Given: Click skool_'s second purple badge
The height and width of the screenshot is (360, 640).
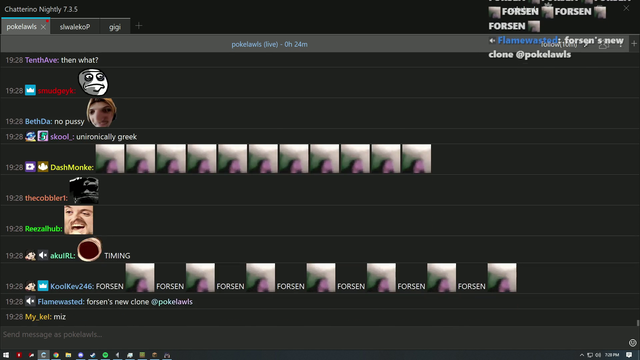Looking at the screenshot, I should [x=43, y=136].
